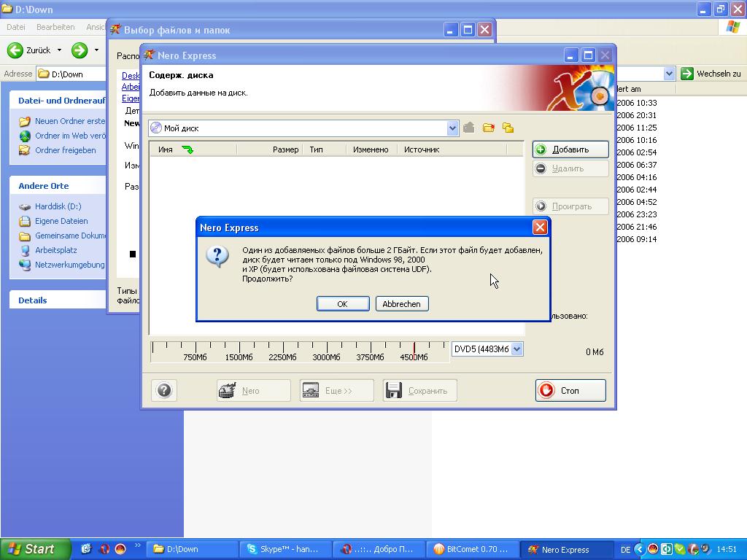Click the Проиграть button
The image size is (747, 560).
[x=570, y=206]
